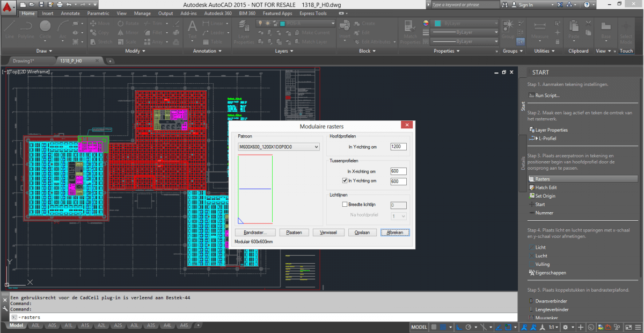Toggle 2D object snap in status bar
This screenshot has width=644, height=333.
508,327
